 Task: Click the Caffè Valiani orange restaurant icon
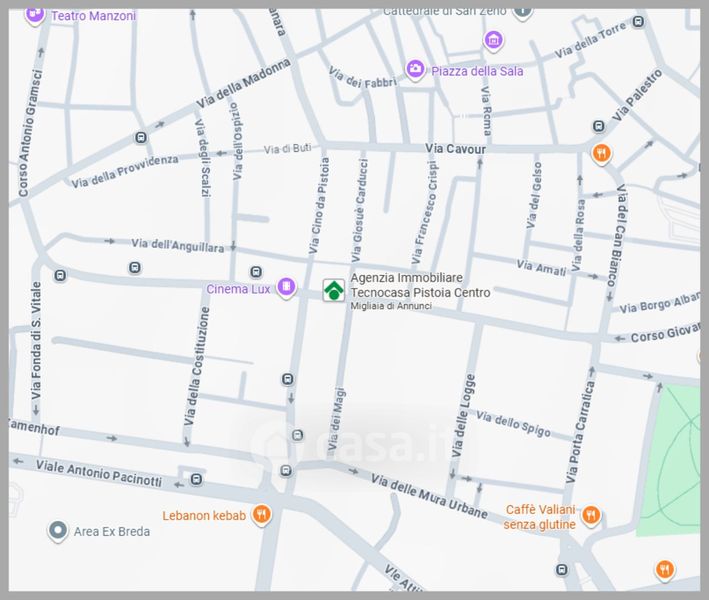591,515
